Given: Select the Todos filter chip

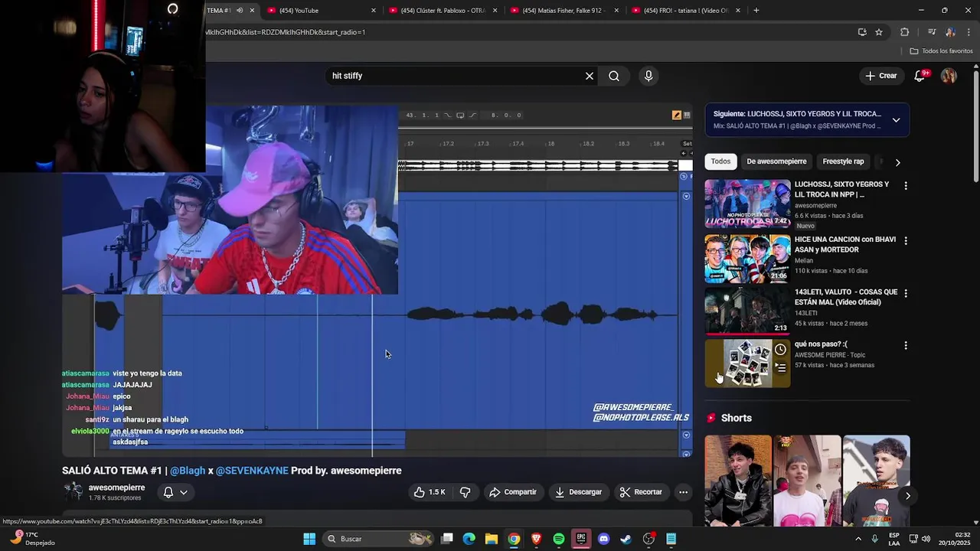Looking at the screenshot, I should coord(720,161).
